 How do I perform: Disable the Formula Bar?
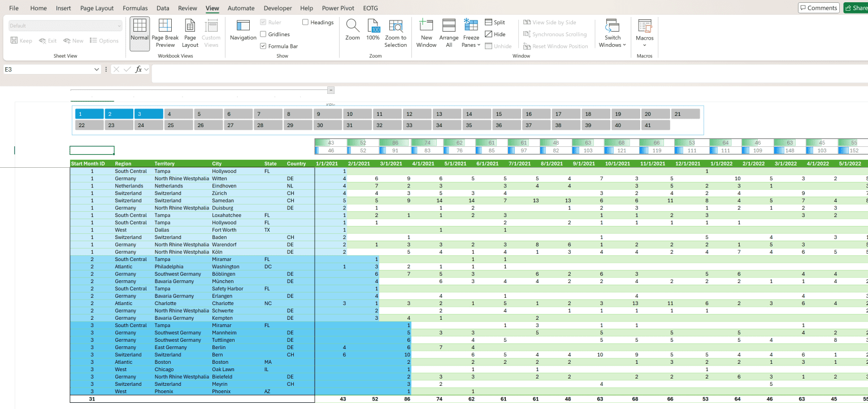263,46
